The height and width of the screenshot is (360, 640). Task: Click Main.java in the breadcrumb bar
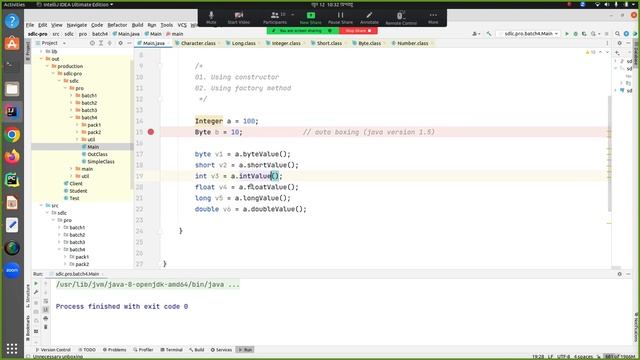point(126,34)
